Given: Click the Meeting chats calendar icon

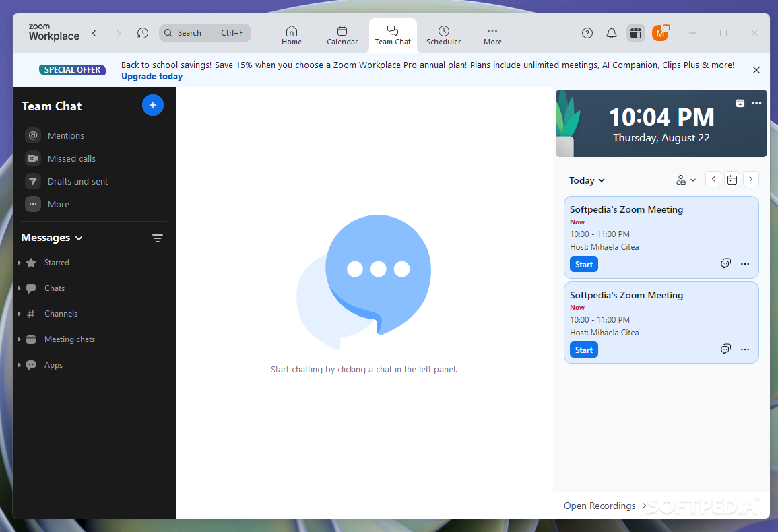Looking at the screenshot, I should (x=31, y=339).
